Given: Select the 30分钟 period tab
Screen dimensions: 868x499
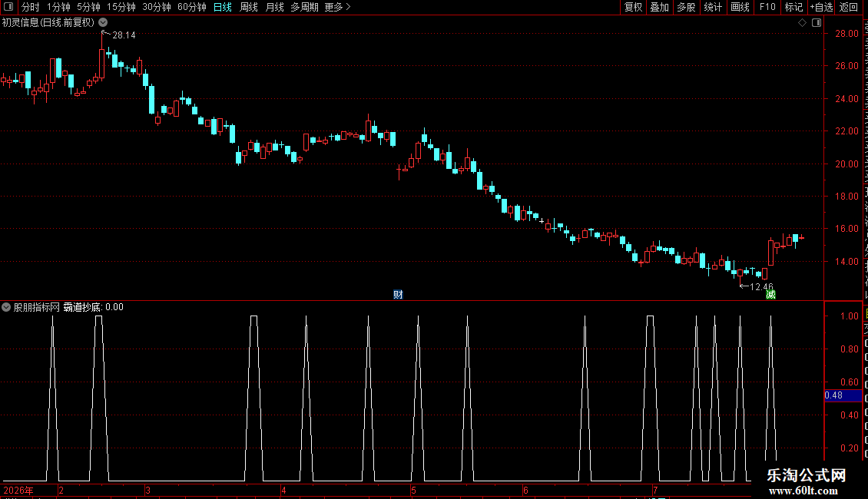Looking at the screenshot, I should tap(156, 7).
